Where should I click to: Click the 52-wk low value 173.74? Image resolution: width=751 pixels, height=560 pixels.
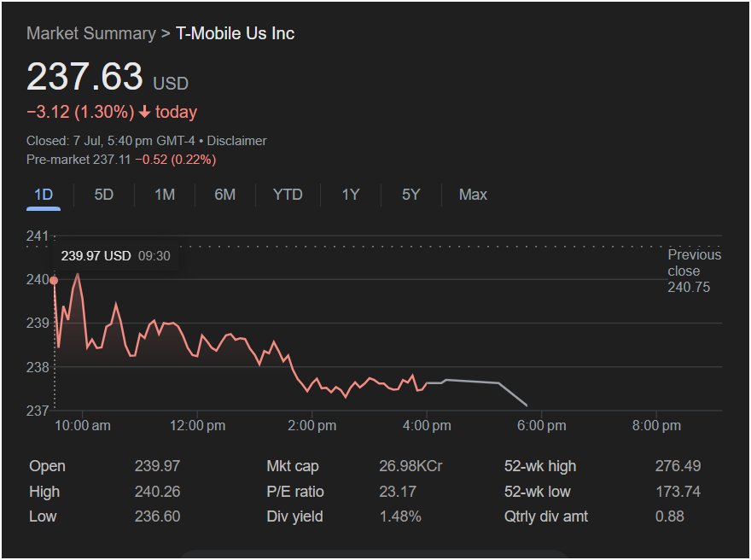click(678, 492)
